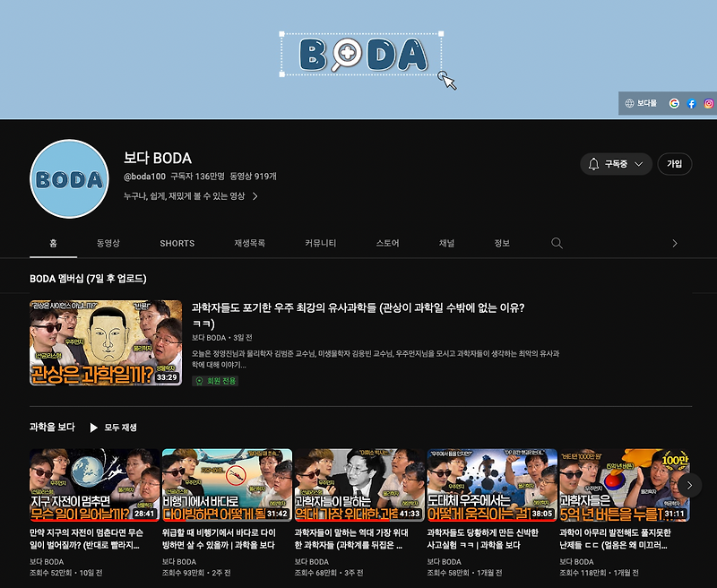Switch to the 스토어 tab
This screenshot has width=717, height=588.
388,243
